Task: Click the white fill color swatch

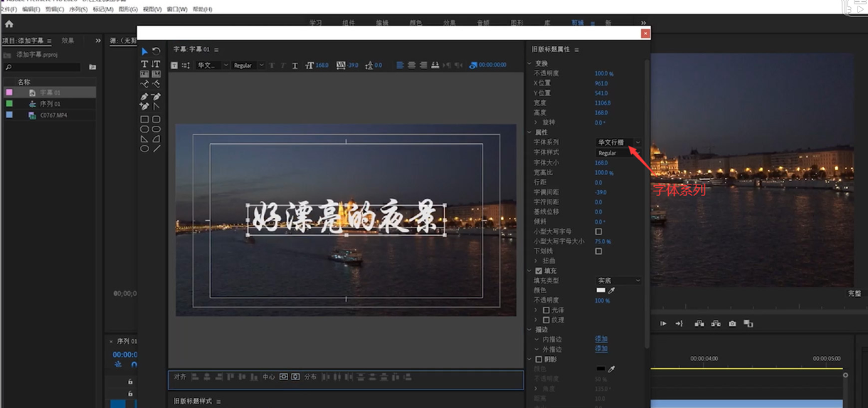Action: coord(601,291)
